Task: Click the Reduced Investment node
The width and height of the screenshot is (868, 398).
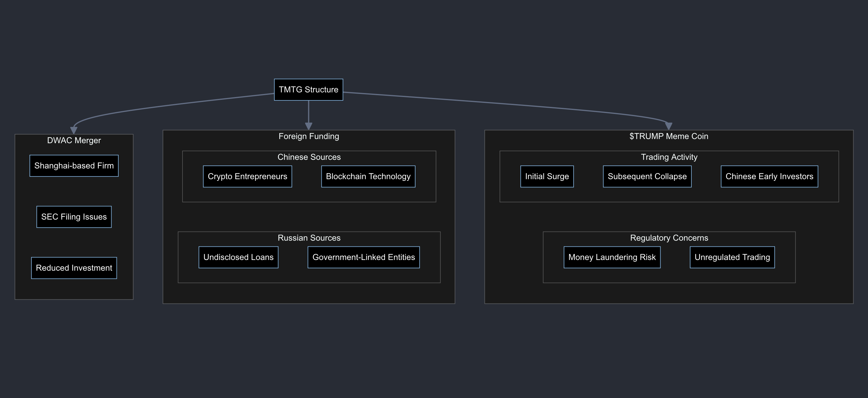Action: (74, 268)
